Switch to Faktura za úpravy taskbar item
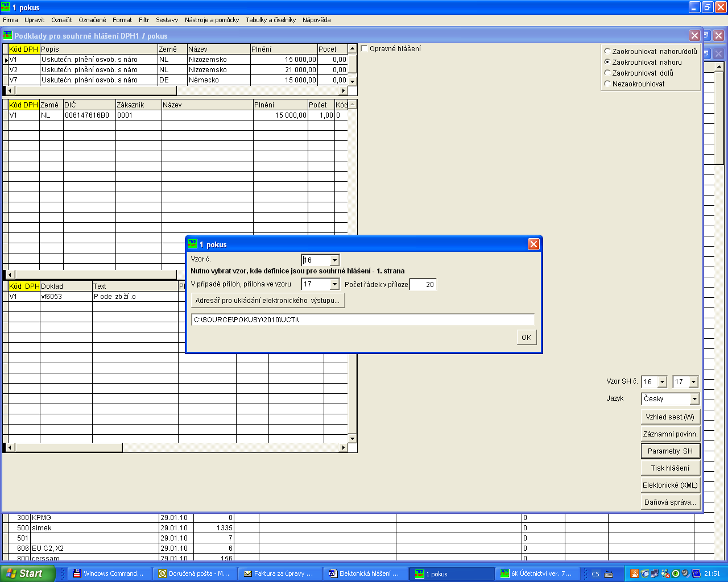The image size is (728, 582). coord(280,573)
